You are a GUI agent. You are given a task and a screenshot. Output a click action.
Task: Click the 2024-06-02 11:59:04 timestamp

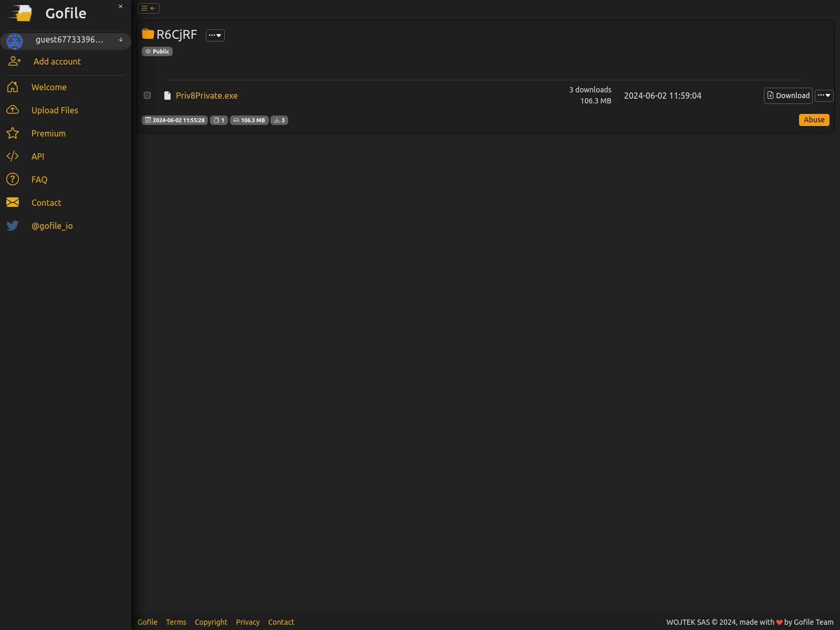(x=663, y=96)
